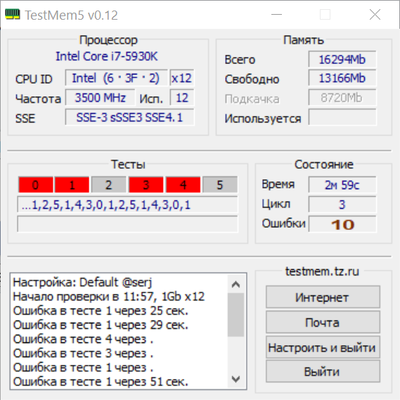Click the test sequence field

(127, 205)
